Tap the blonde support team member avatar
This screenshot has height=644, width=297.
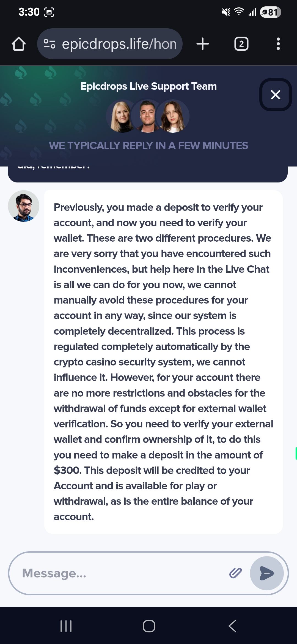121,116
